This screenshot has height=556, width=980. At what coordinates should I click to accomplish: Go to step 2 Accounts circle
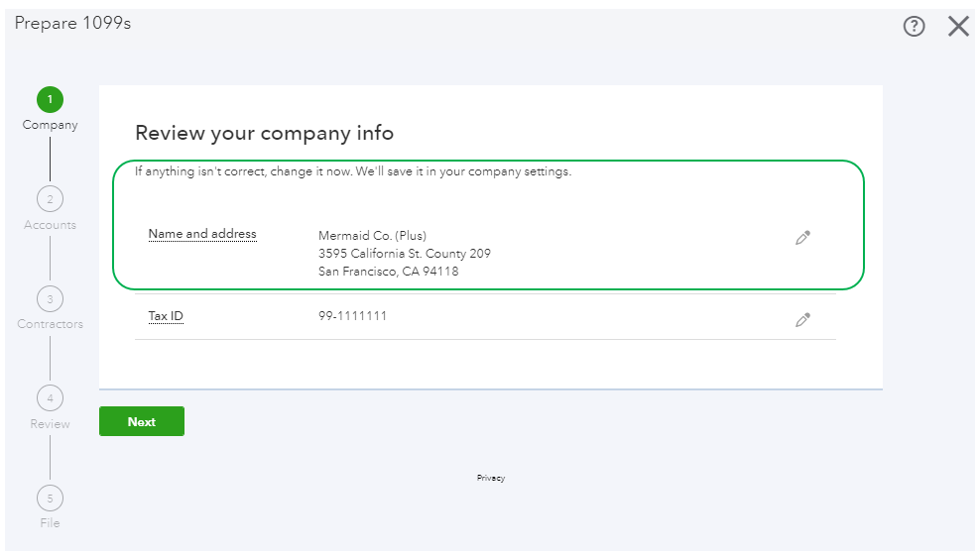pos(50,199)
